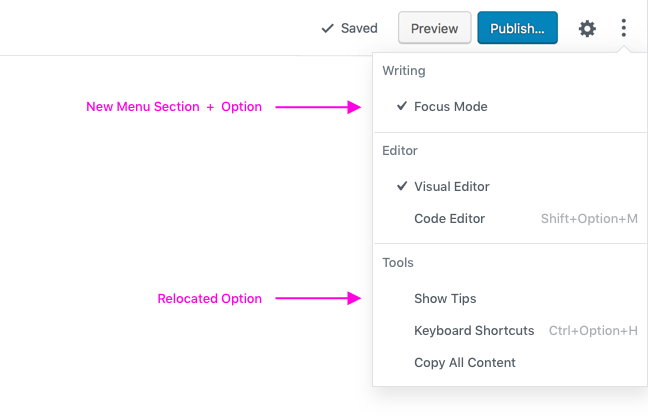The image size is (648, 418).
Task: Select Copy All Content
Action: 510,363
